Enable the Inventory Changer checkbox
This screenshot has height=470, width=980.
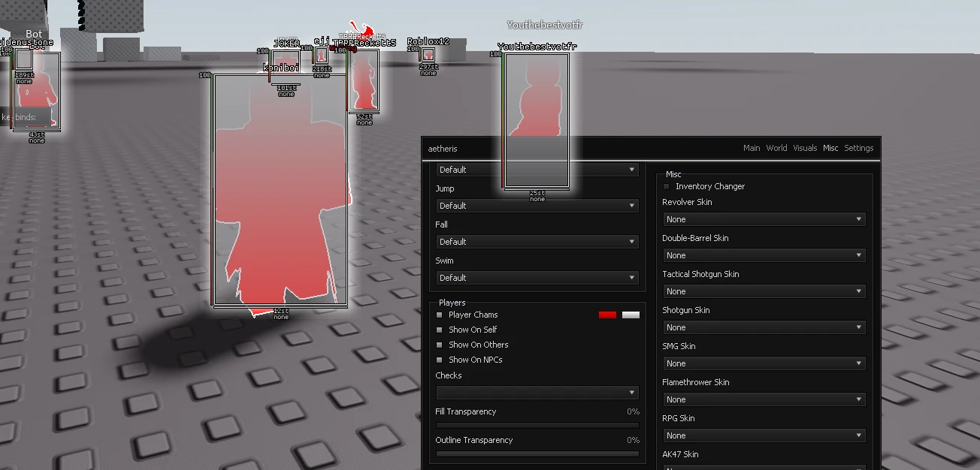[666, 186]
